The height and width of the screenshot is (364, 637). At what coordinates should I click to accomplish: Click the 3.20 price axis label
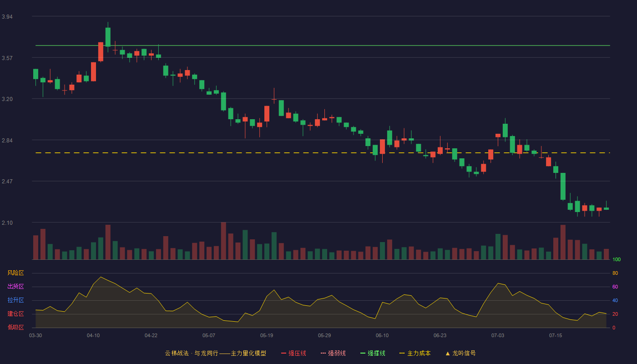(7, 99)
